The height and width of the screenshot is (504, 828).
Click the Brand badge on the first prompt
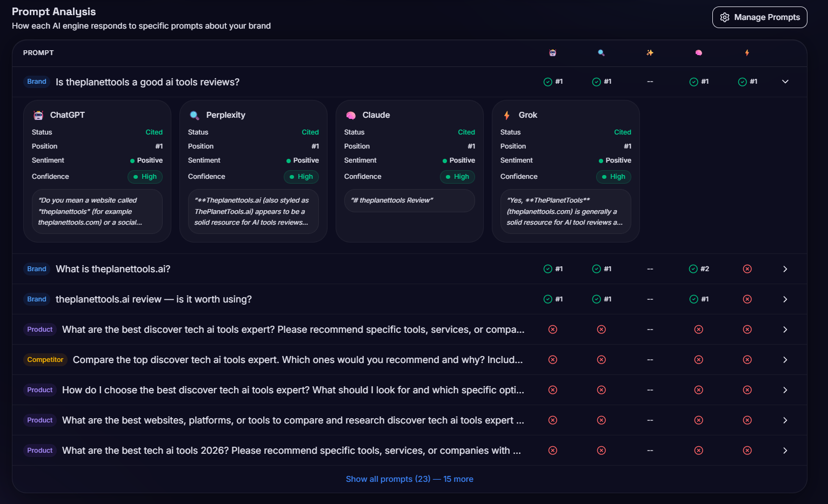pyautogui.click(x=37, y=82)
